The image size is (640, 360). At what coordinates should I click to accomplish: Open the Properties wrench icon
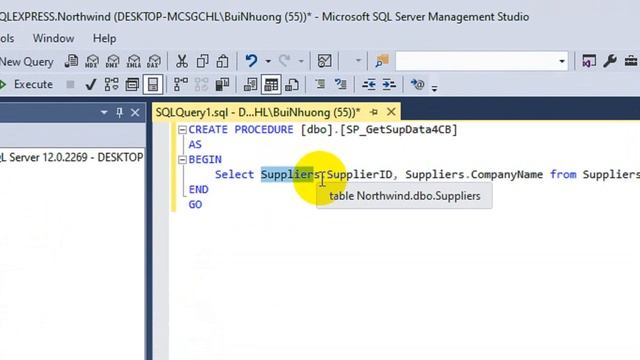(x=610, y=61)
